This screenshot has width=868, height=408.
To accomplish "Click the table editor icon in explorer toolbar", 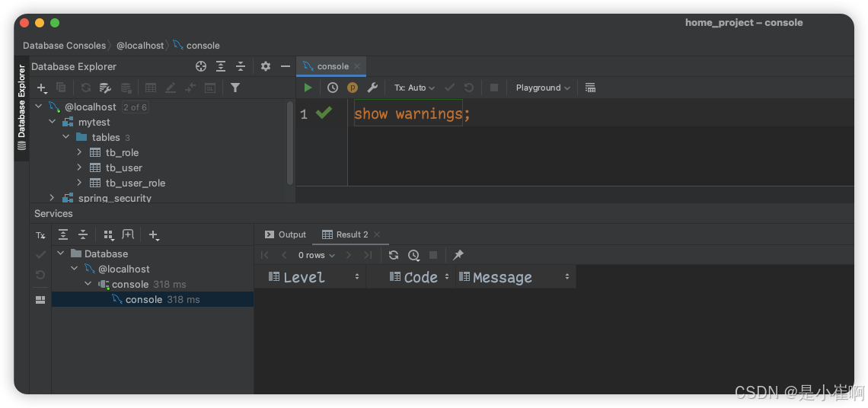I will click(151, 88).
